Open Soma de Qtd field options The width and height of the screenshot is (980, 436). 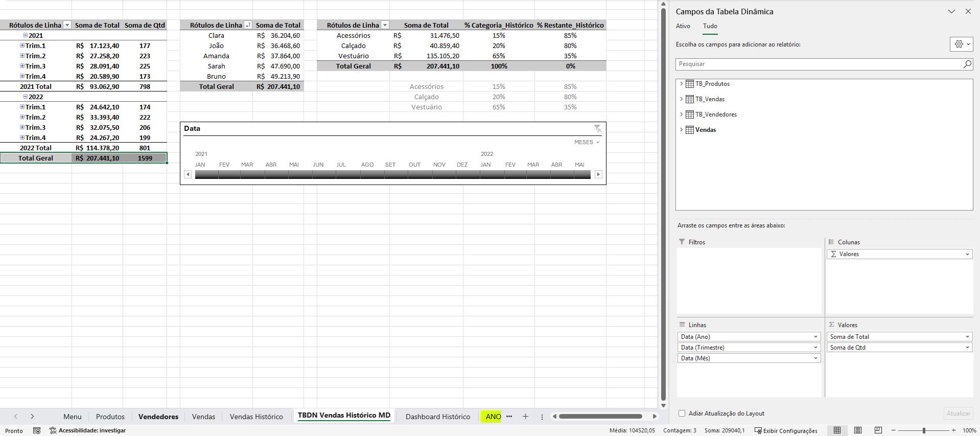pyautogui.click(x=967, y=348)
